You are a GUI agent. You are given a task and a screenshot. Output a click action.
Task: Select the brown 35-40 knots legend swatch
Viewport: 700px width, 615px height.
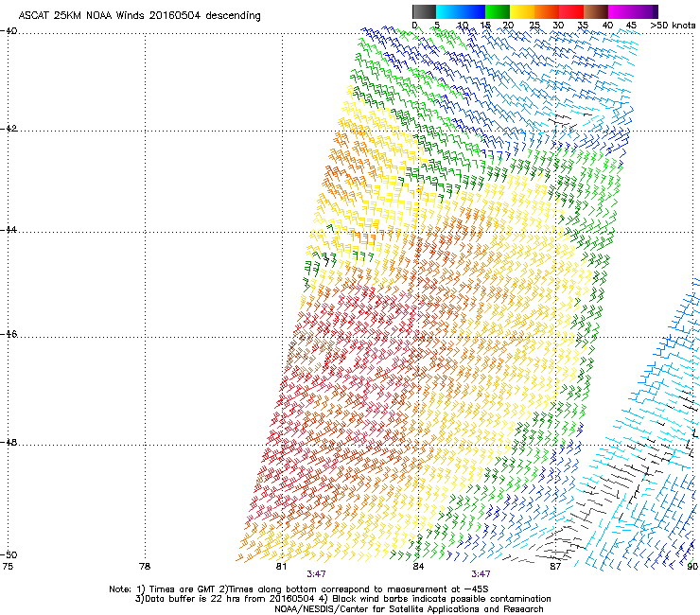[x=596, y=11]
